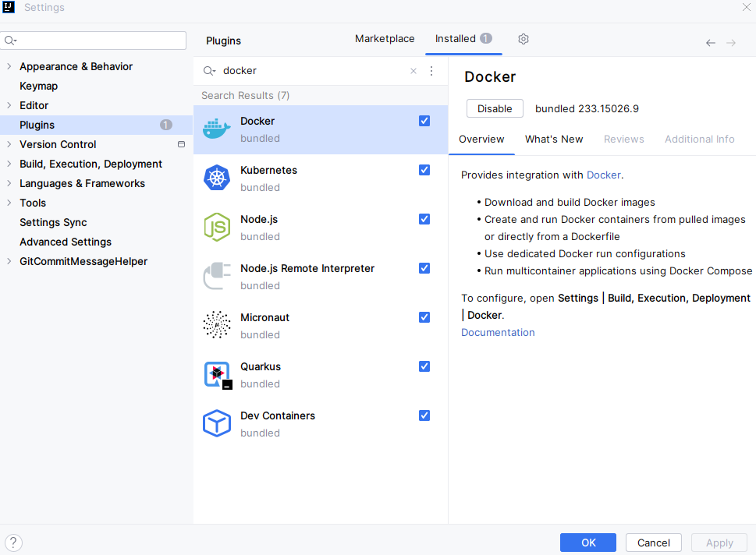
Task: Select the Kubernetes helm wheel icon
Action: [x=217, y=179]
